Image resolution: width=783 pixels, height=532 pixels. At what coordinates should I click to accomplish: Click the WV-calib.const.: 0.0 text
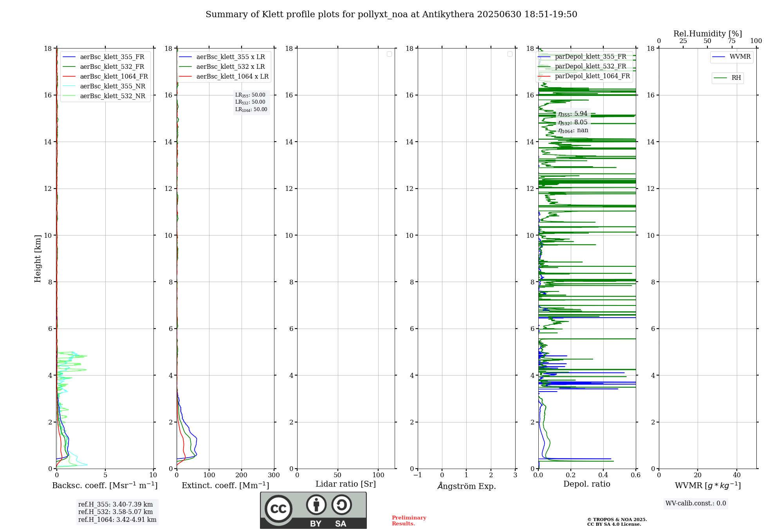pos(696,503)
